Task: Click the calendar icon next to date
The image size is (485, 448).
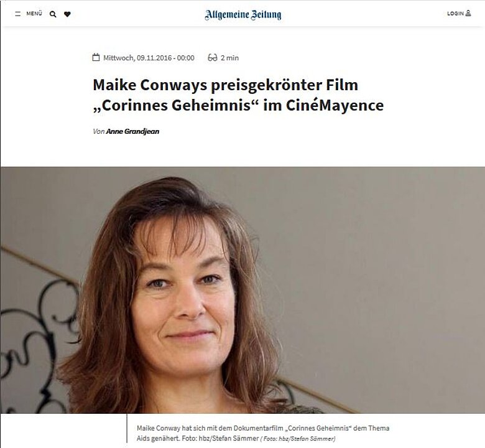Action: coord(96,57)
